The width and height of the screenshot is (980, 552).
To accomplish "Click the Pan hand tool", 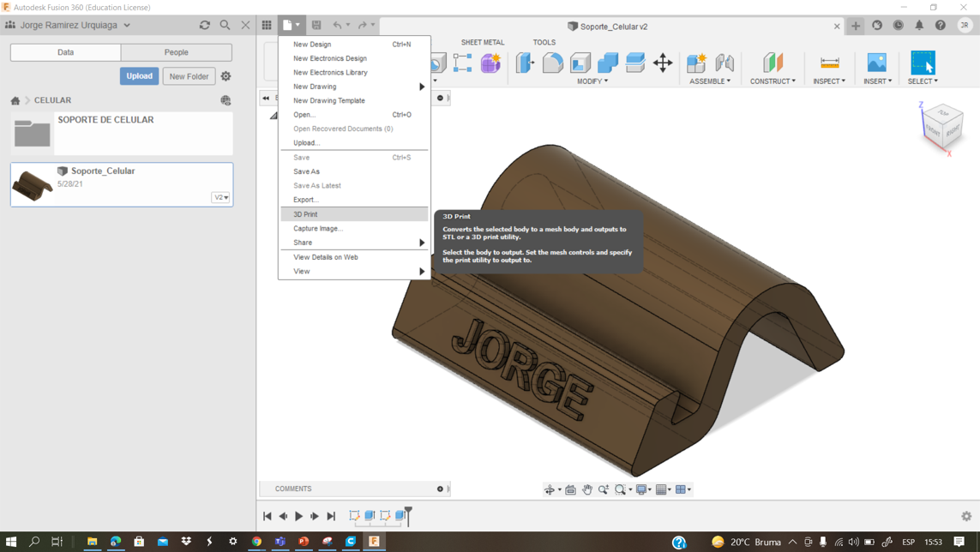I will tap(587, 489).
